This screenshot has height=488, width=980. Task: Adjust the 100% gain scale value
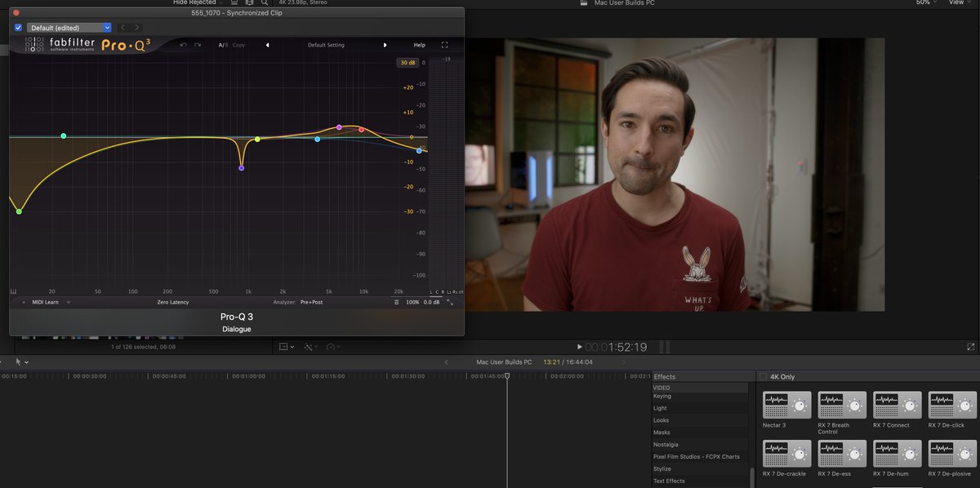pyautogui.click(x=412, y=302)
